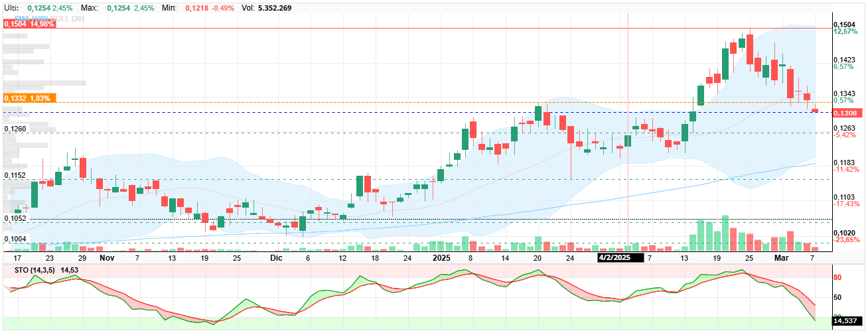Click the 18 date label on time axis

click(x=375, y=257)
